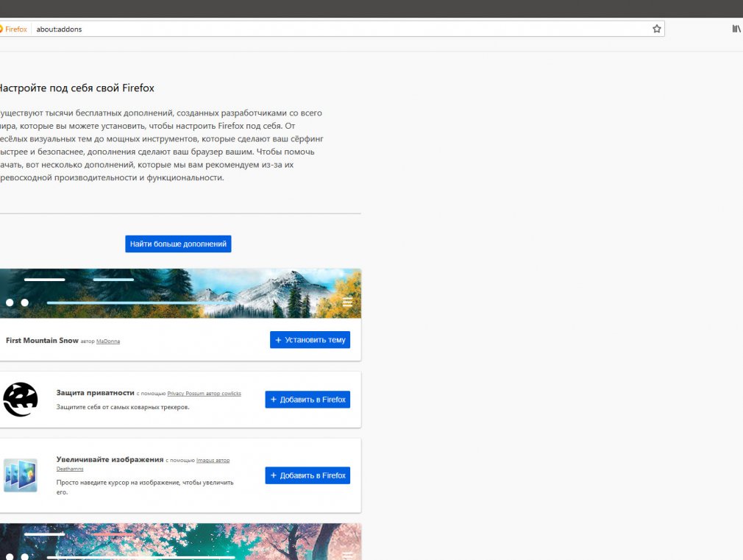
Task: Click the 'свой Firefox' page heading
Action: point(75,88)
